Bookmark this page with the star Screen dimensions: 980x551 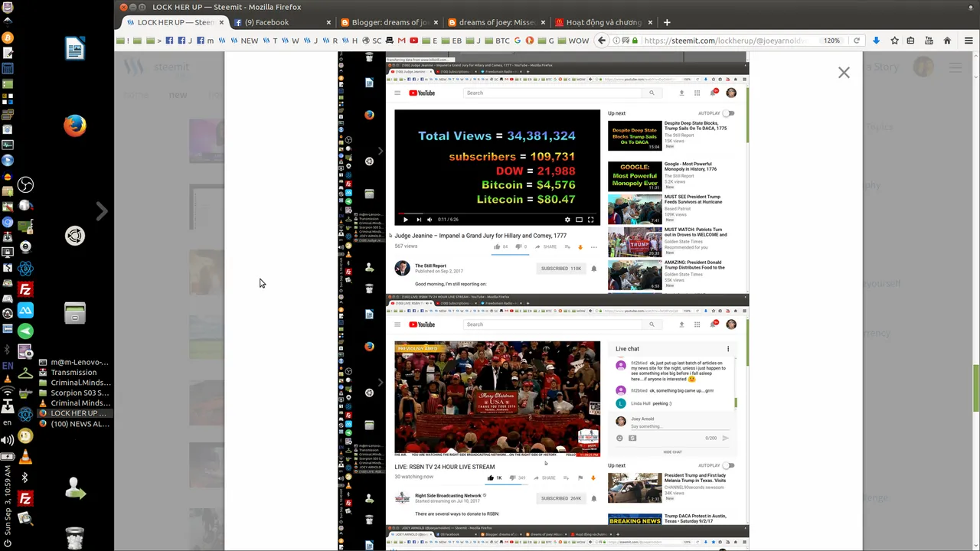pyautogui.click(x=894, y=41)
